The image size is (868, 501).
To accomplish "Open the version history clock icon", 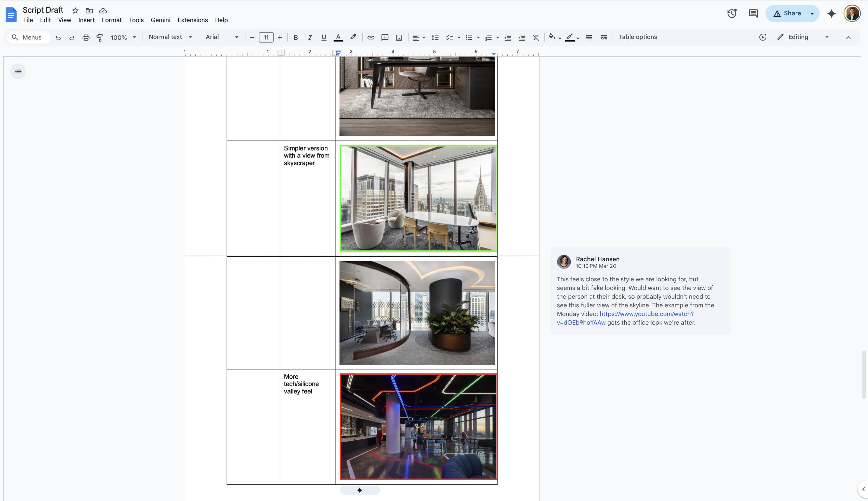I will [731, 14].
